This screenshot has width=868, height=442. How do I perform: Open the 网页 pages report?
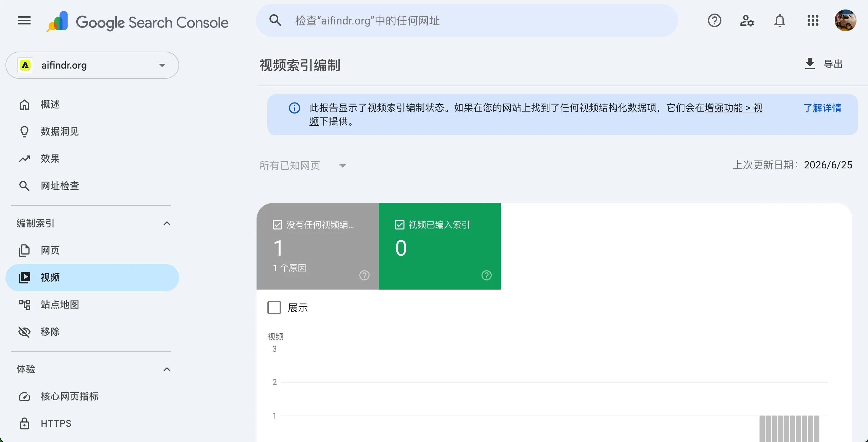click(92, 251)
